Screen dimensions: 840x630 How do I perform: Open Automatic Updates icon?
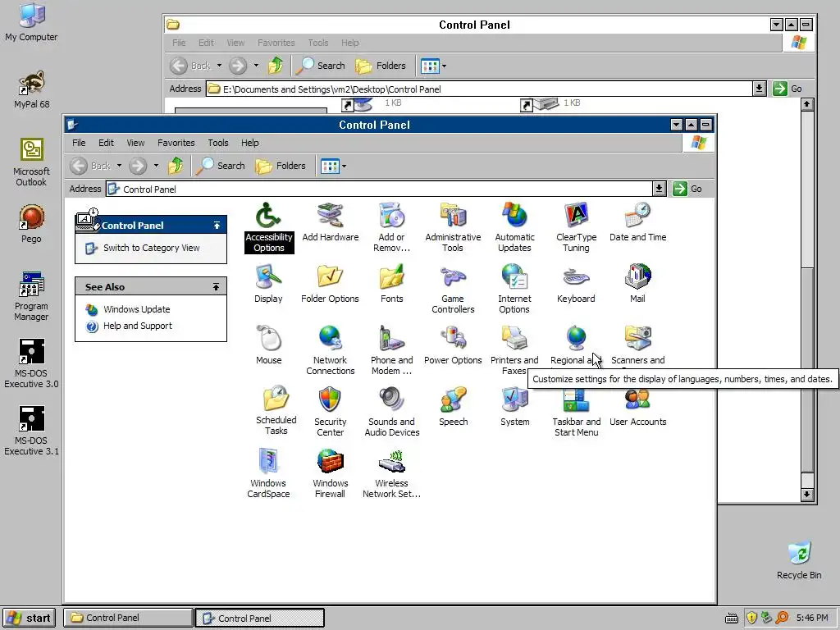coord(514,227)
